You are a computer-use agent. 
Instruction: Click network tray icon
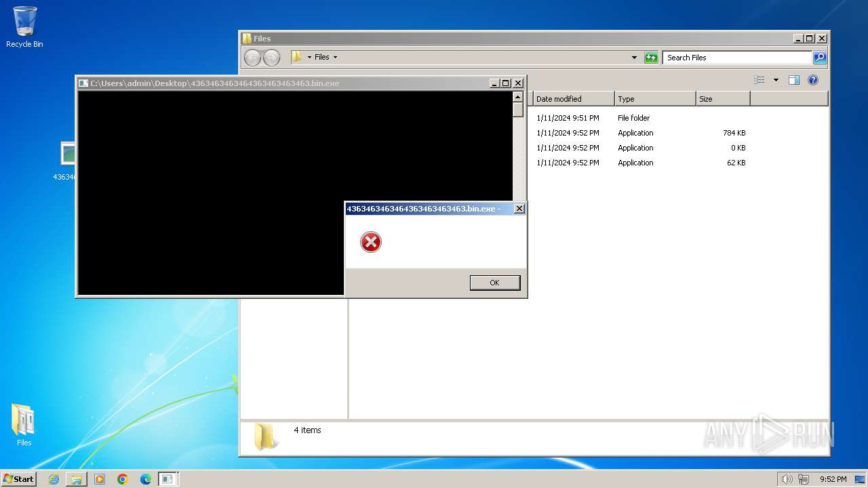[804, 479]
